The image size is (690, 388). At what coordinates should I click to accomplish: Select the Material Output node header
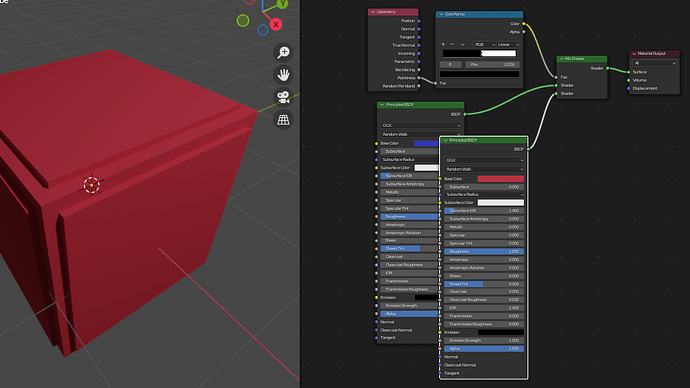[x=654, y=54]
